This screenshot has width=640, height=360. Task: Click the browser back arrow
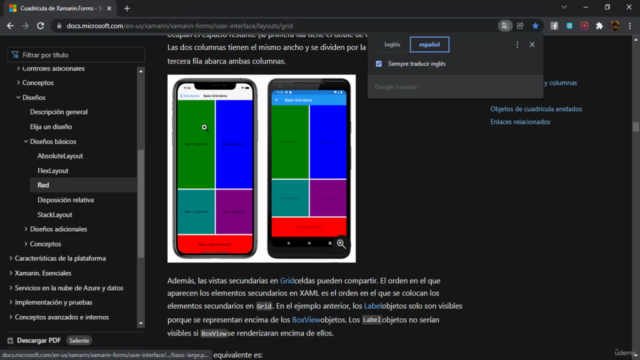(10, 26)
